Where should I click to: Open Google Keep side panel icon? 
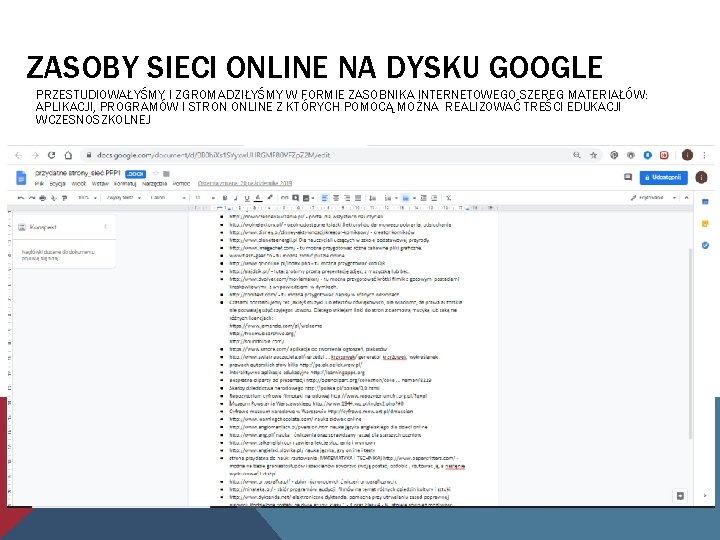tap(705, 224)
